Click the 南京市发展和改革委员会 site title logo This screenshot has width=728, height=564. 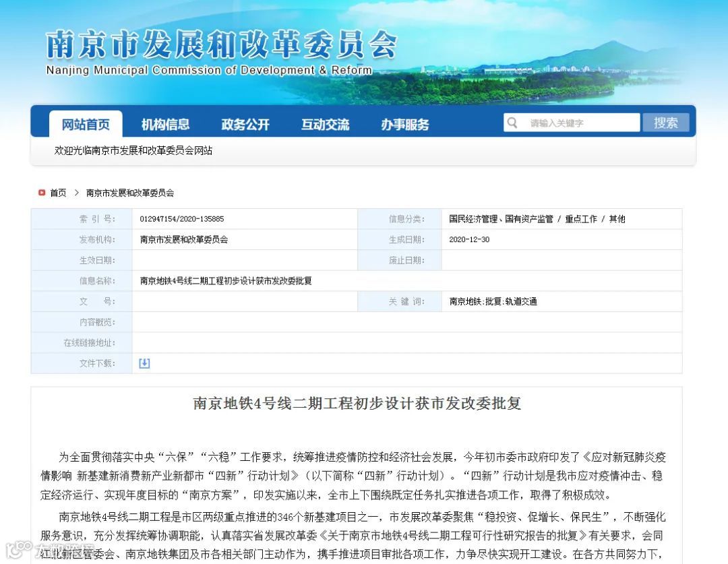[221, 44]
